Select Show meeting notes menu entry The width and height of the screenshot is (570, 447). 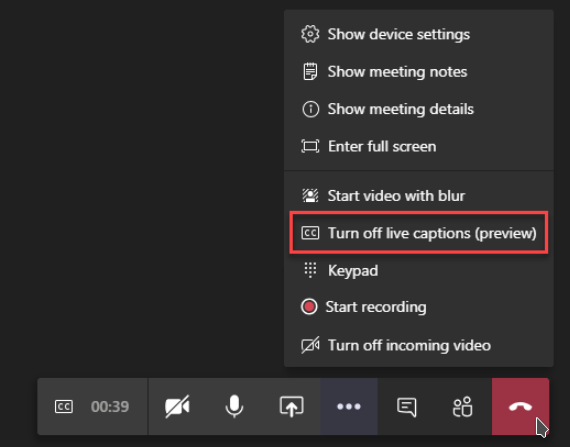pyautogui.click(x=419, y=72)
